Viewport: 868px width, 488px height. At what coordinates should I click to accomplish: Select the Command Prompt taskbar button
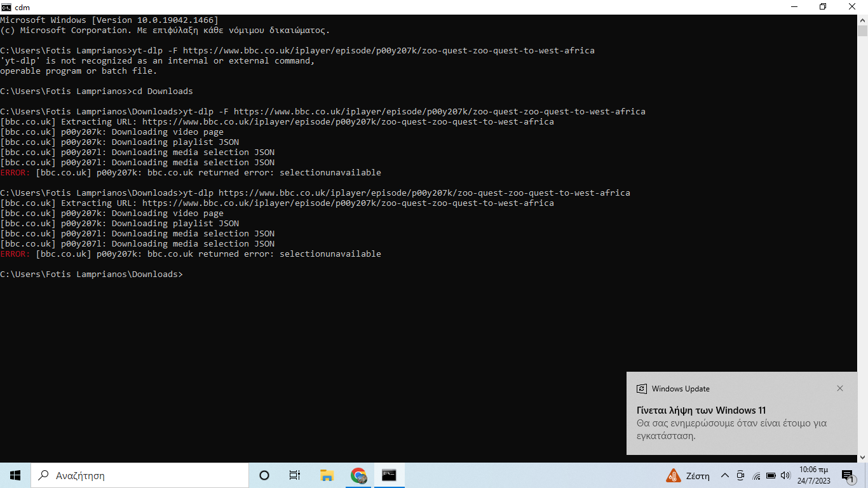(x=389, y=475)
